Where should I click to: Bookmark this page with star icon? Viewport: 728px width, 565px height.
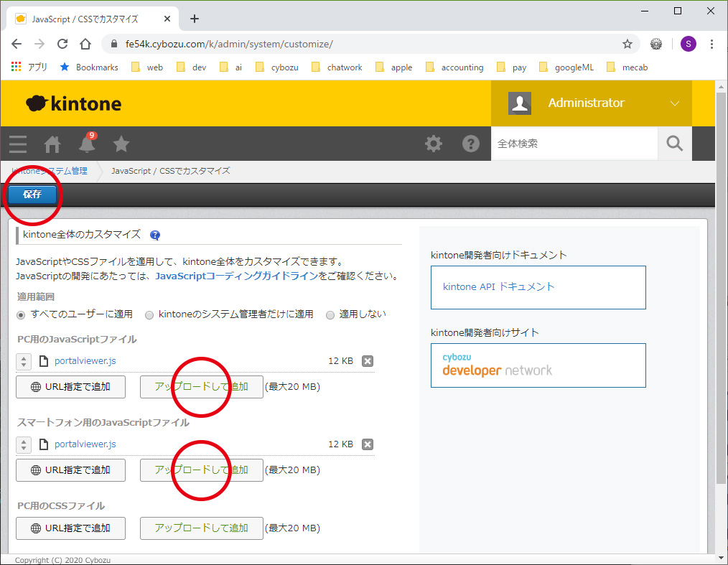[x=627, y=44]
